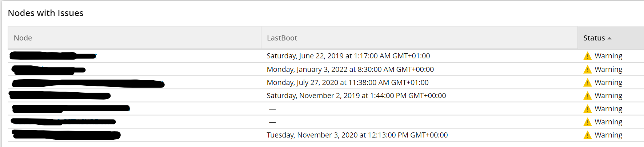Click warning triangle in January 3, 2022 row
This screenshot has width=644, height=147.
point(587,69)
